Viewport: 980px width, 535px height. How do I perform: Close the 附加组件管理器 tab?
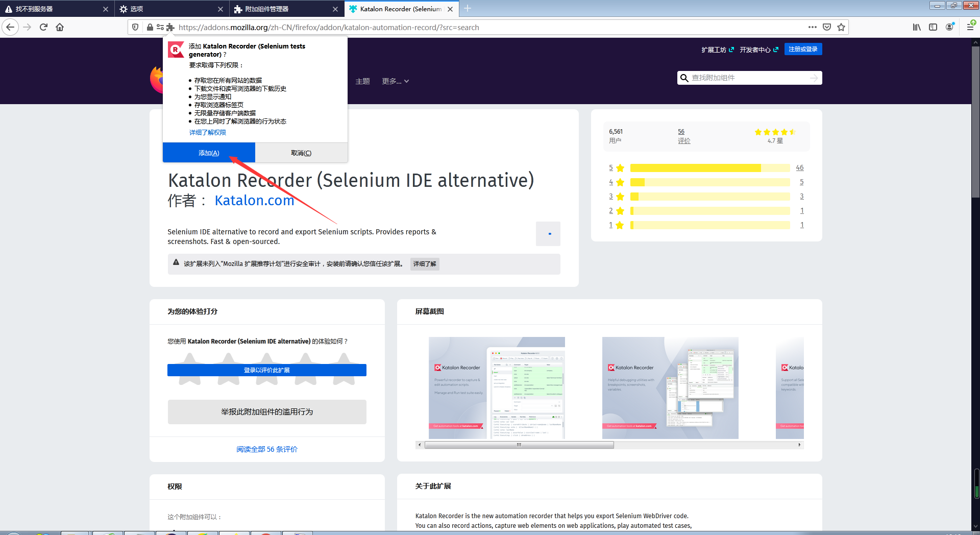point(335,9)
